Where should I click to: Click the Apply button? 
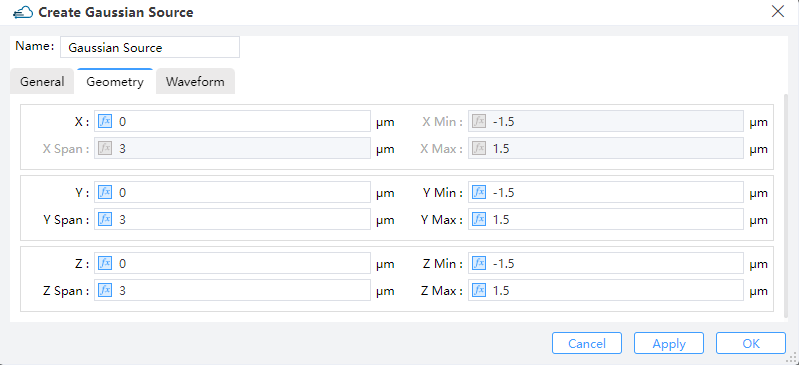tap(669, 343)
